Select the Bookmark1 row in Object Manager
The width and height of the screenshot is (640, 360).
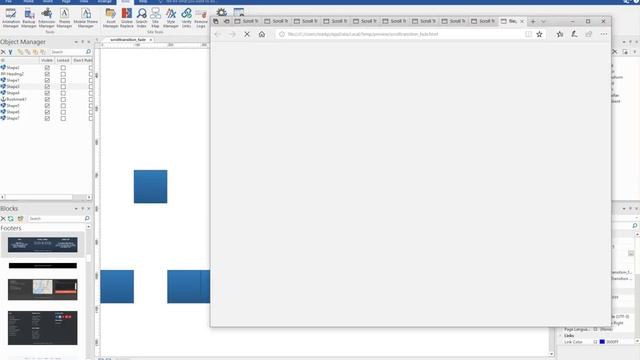click(16, 99)
